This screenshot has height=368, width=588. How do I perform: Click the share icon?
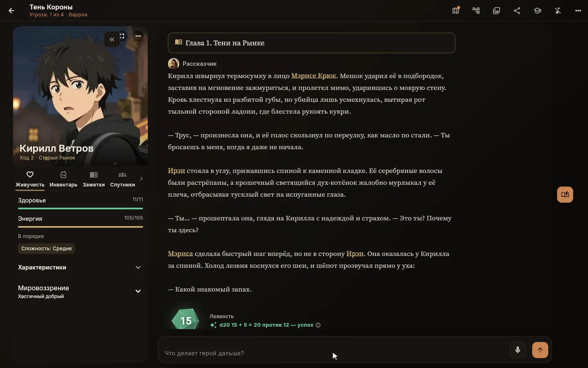[x=517, y=11]
